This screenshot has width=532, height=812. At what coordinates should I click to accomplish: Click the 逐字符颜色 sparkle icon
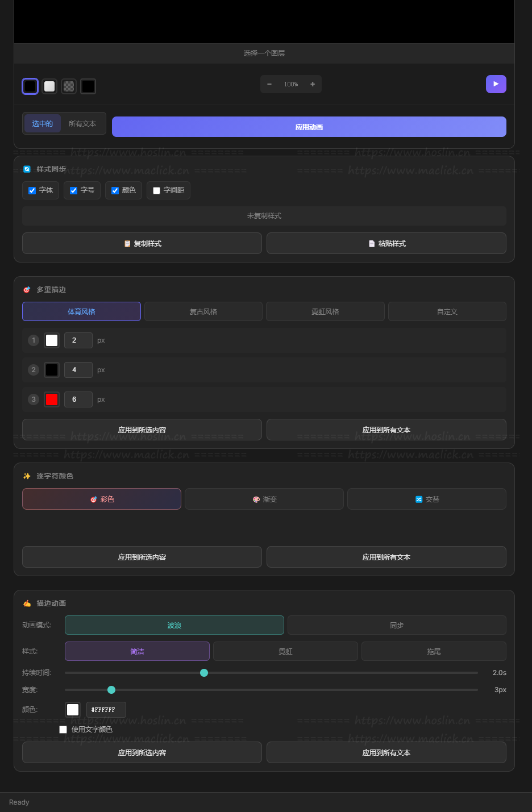(27, 476)
